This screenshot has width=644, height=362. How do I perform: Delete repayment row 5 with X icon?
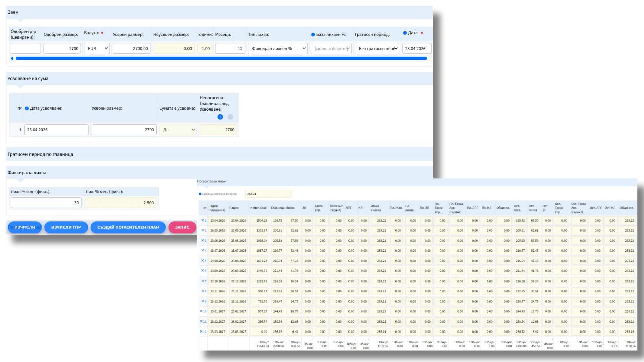[x=203, y=260]
